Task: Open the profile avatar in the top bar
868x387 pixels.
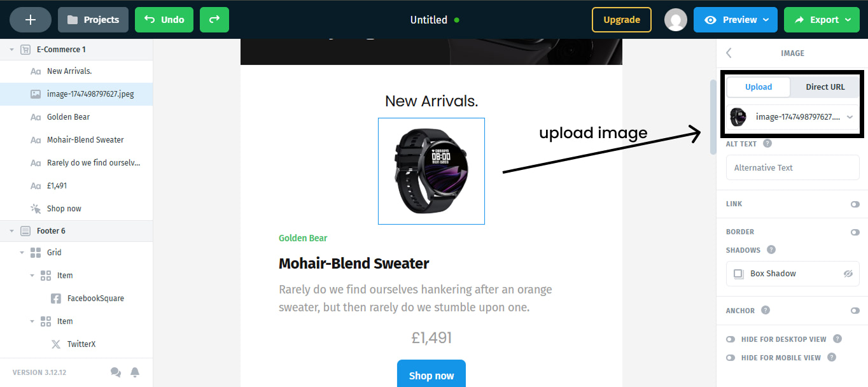Action: pyautogui.click(x=676, y=20)
